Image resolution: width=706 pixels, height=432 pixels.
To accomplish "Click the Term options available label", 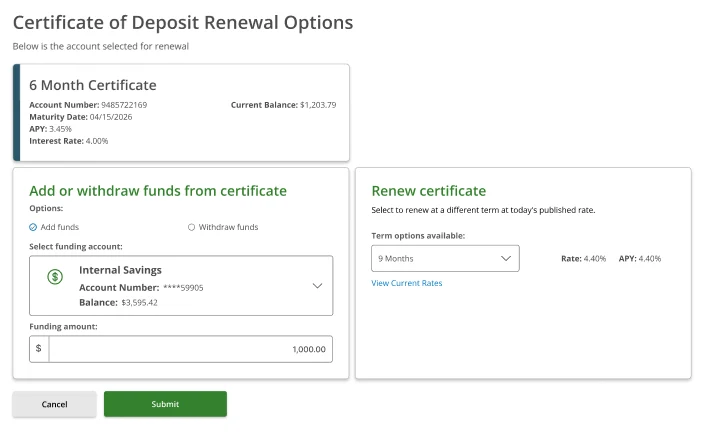I will click(x=418, y=236).
